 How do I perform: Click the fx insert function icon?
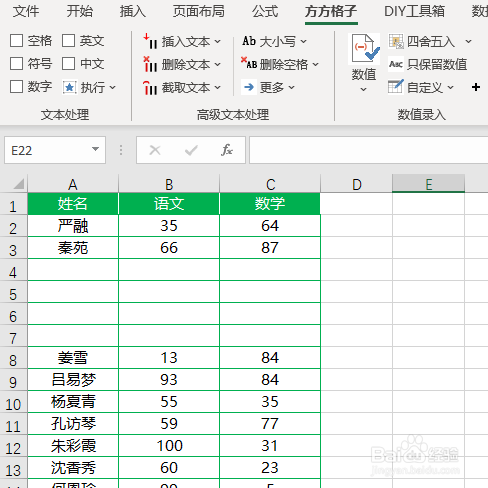[x=227, y=150]
